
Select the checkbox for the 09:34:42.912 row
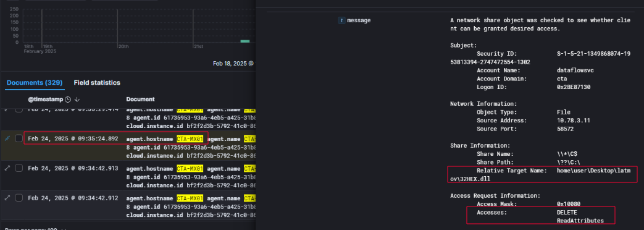pos(19,198)
